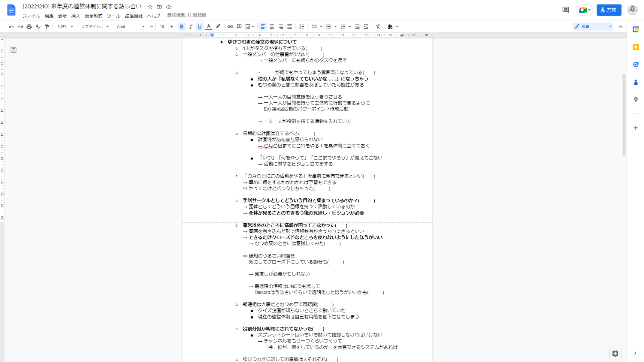Toggle underline formatting button

pos(200,27)
